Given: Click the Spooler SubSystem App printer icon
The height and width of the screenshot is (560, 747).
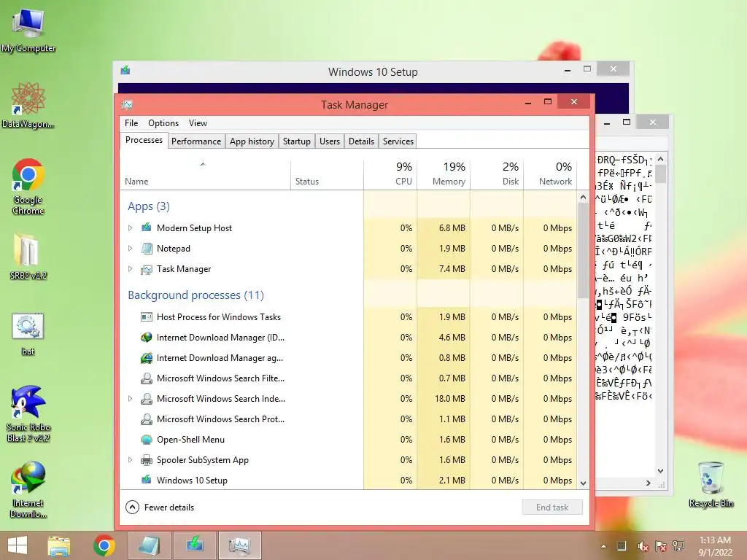Looking at the screenshot, I should [x=146, y=460].
